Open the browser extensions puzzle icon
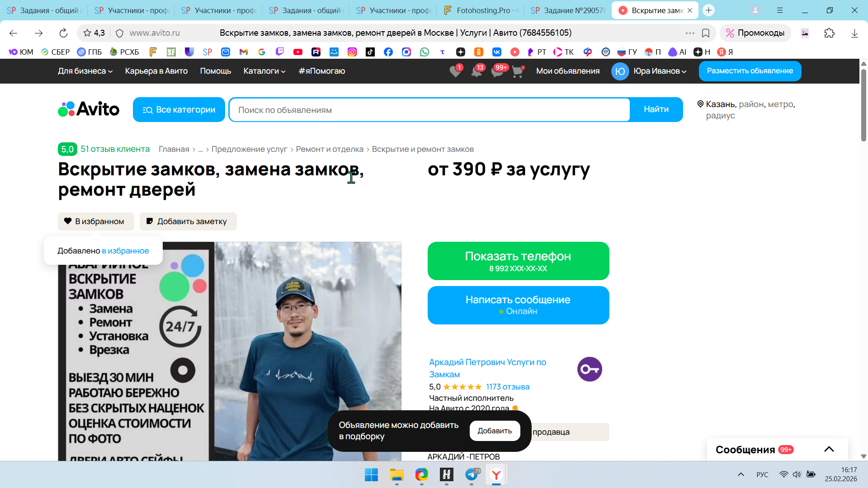The width and height of the screenshot is (868, 488). click(x=829, y=33)
